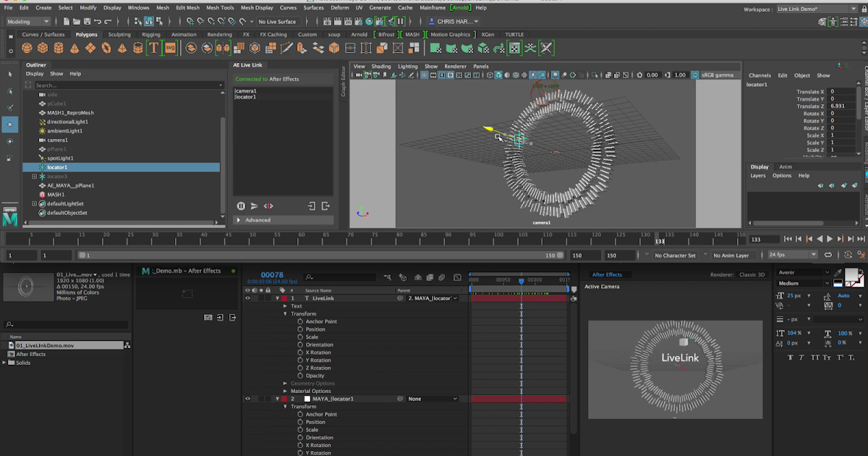Select the polygon sphere shelf icon

point(26,48)
